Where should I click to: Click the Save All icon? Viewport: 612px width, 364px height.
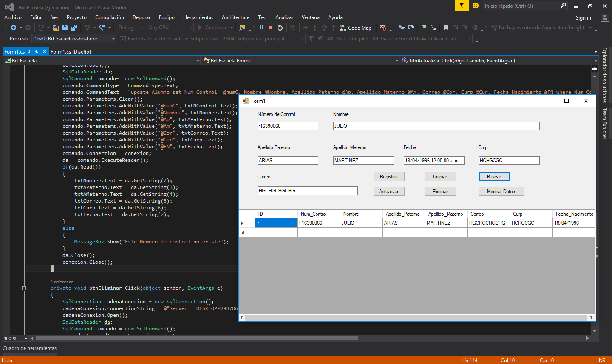point(74,28)
